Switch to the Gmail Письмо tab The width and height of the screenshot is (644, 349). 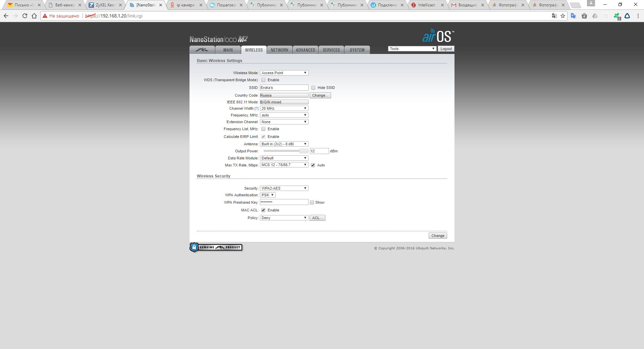coord(24,5)
